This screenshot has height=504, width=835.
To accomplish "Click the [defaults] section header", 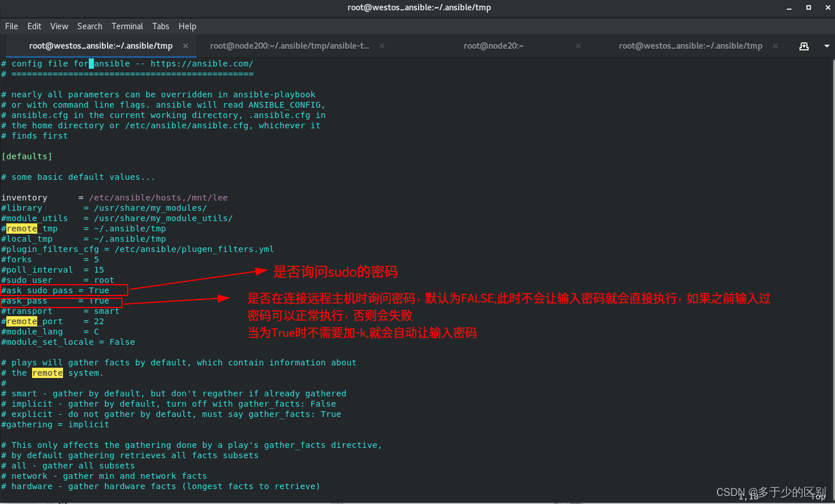I will (27, 156).
